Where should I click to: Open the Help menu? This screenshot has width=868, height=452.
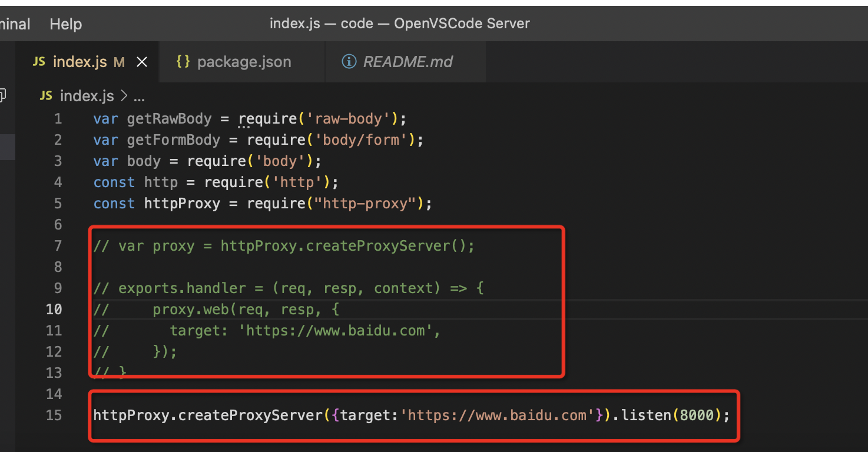[x=65, y=24]
